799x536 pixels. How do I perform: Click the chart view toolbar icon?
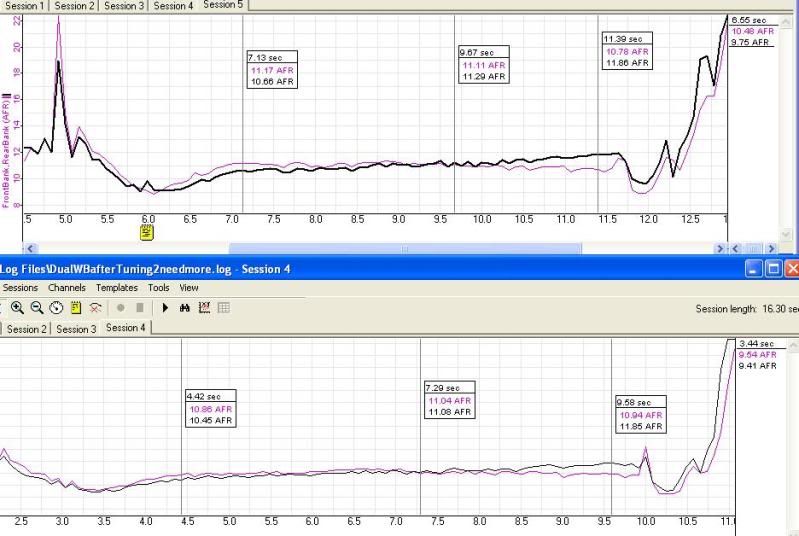pos(204,308)
